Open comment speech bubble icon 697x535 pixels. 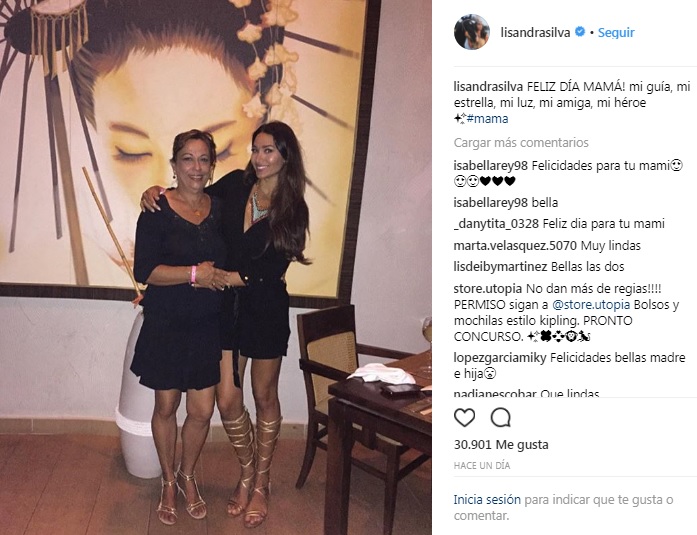[501, 418]
